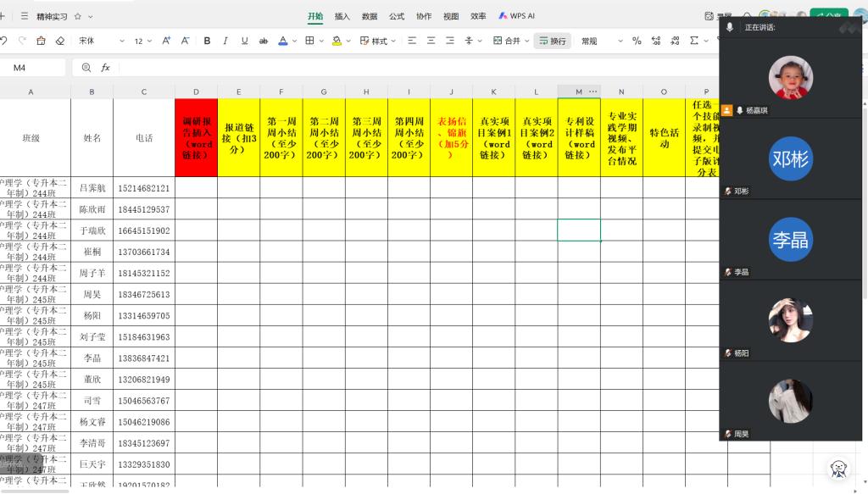This screenshot has width=868, height=494.
Task: Click the M4 name box field
Action: (x=34, y=68)
